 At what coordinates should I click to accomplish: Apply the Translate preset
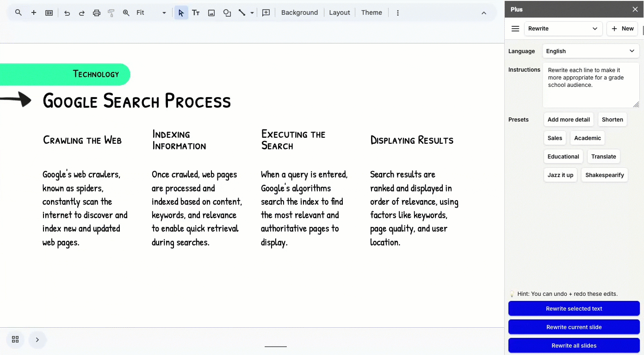point(604,157)
